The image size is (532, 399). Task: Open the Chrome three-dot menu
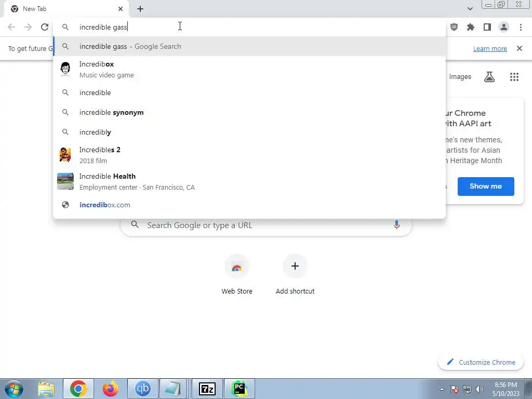[521, 27]
